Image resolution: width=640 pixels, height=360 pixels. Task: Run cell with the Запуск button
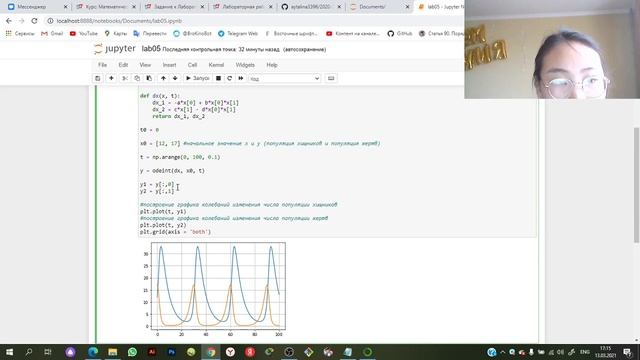point(198,78)
